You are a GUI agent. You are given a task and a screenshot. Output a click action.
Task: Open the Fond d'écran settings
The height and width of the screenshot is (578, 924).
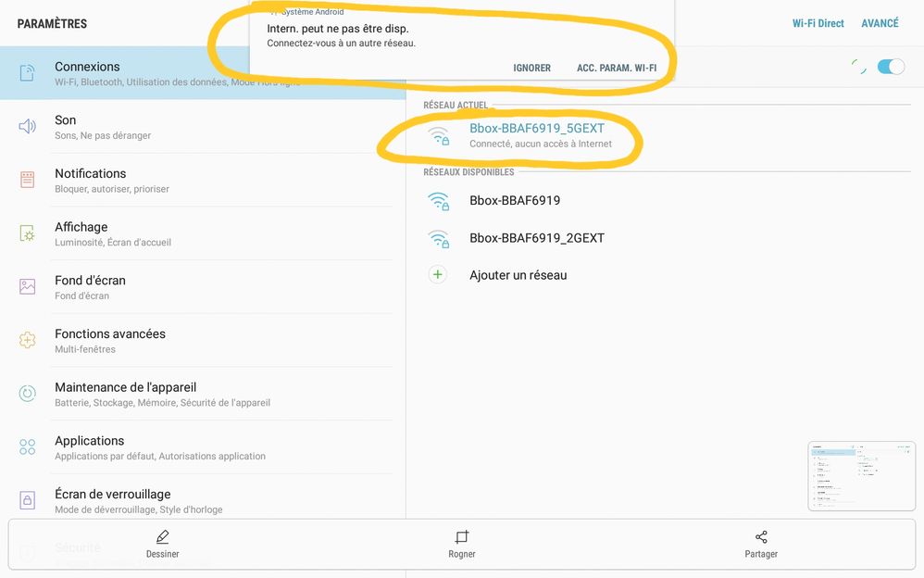coord(203,287)
